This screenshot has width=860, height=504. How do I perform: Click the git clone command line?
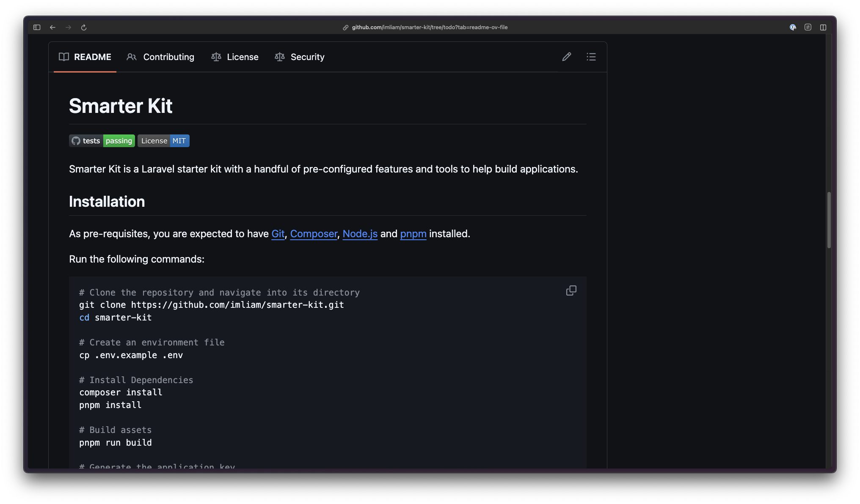[212, 305]
